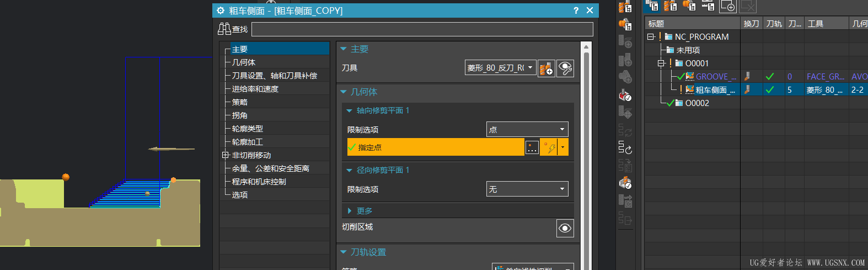Click the 换刀 column header
Viewport: 868px width, 270px height.
[752, 23]
